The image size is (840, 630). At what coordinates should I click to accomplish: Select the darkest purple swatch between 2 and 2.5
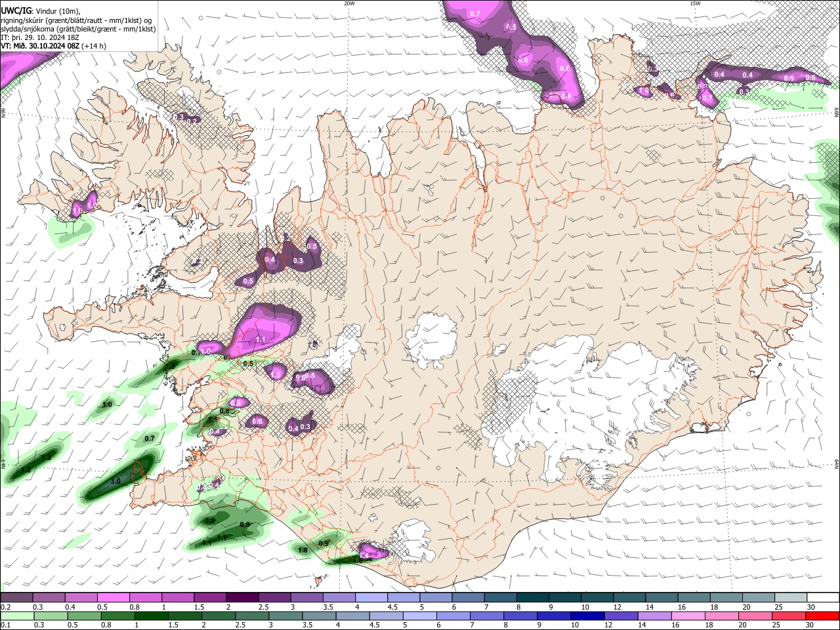click(x=242, y=598)
